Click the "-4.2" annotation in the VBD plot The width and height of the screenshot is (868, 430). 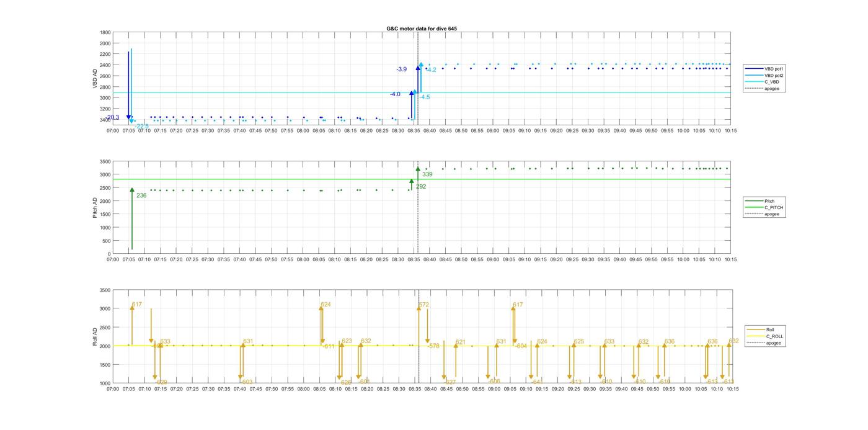pyautogui.click(x=431, y=70)
